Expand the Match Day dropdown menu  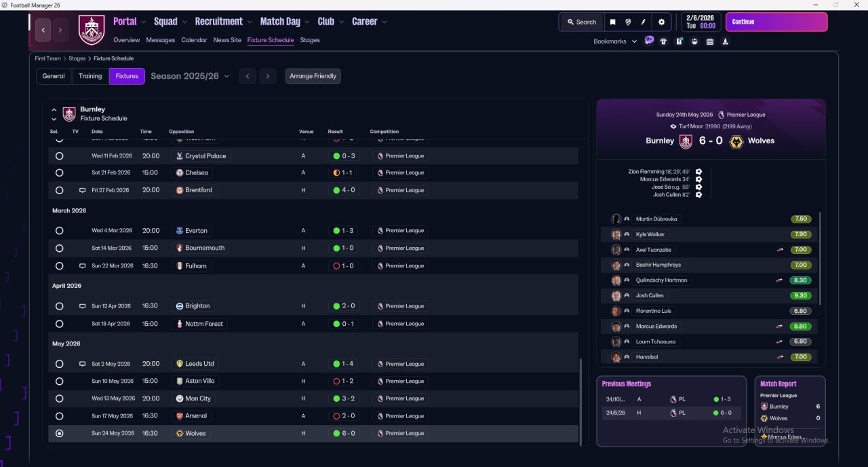pyautogui.click(x=285, y=22)
